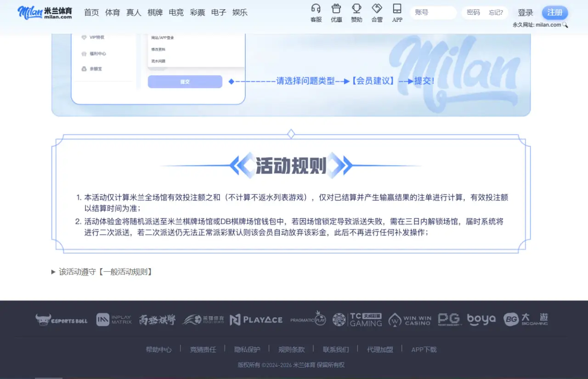Open the 体育 navigation item
Screen dimensions: 588x379
(x=113, y=13)
